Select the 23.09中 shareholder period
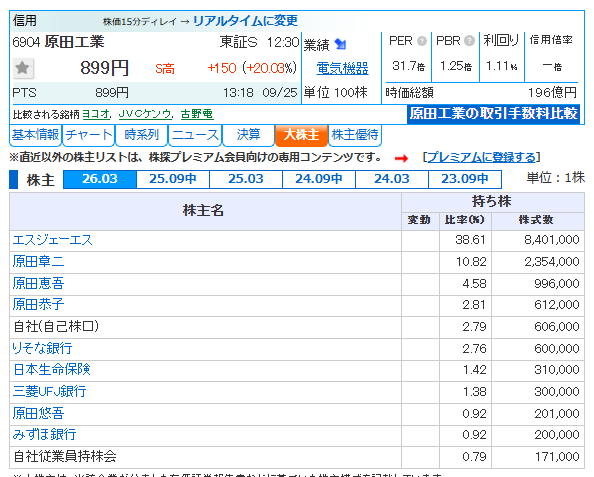The height and width of the screenshot is (477, 594). pyautogui.click(x=465, y=179)
